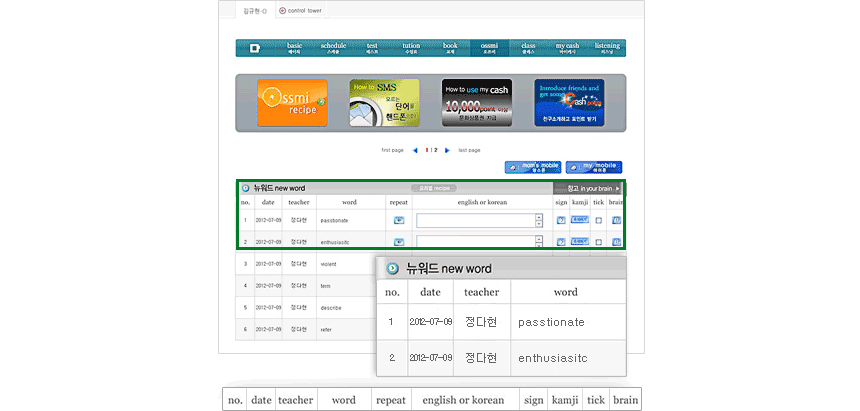Viewport: 860px width, 411px height.
Task: Tick the checkbox in the passtionate row
Action: point(599,221)
